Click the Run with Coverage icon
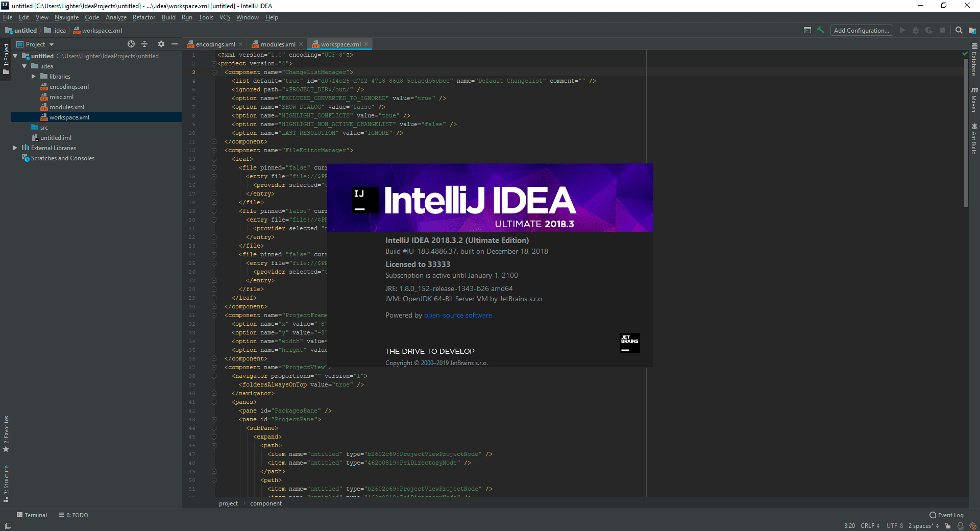The height and width of the screenshot is (531, 980). pyautogui.click(x=929, y=30)
